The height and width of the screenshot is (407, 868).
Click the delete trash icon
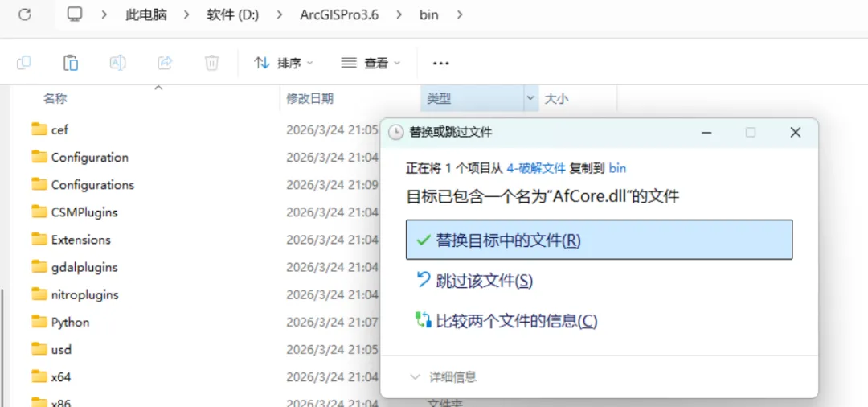tap(211, 63)
